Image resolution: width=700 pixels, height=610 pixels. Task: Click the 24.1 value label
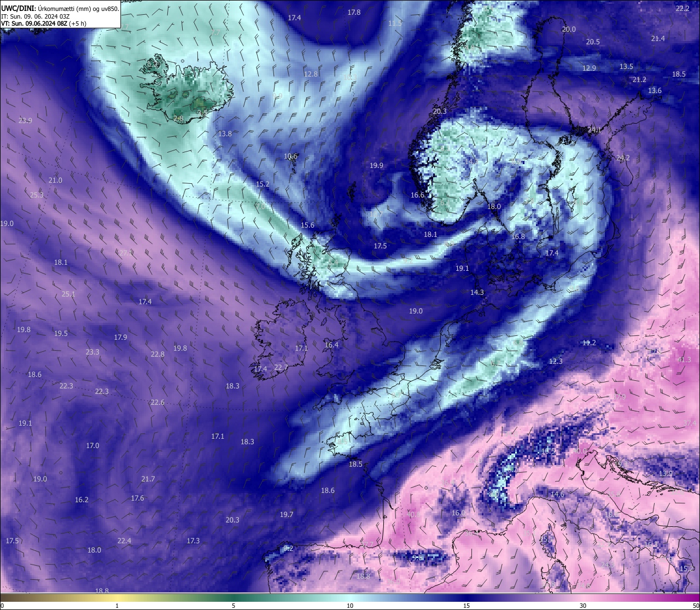(594, 130)
